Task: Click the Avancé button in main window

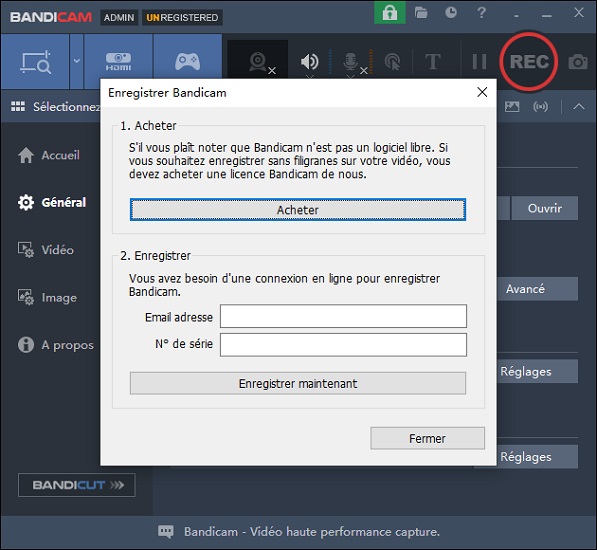Action: point(538,289)
